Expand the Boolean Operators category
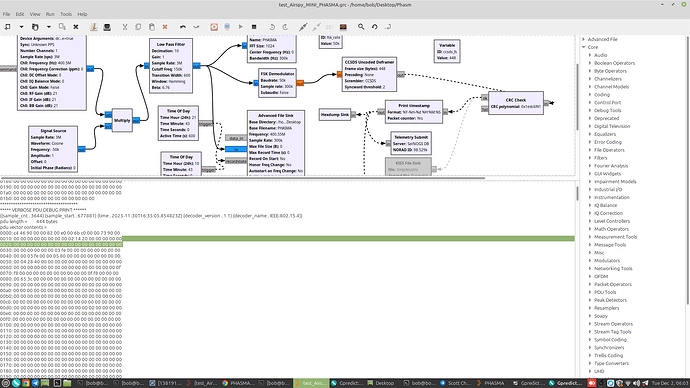The image size is (690, 388). 590,63
